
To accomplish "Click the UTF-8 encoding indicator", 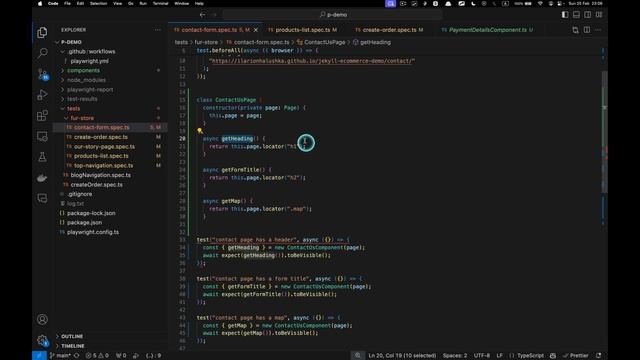I will [x=482, y=356].
